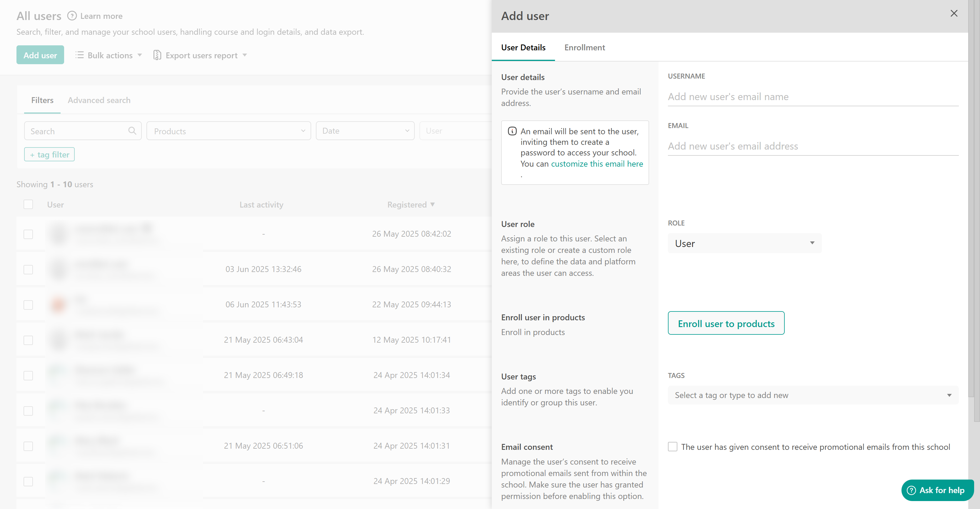The image size is (980, 509).
Task: Open the Advanced search tab
Action: click(99, 100)
